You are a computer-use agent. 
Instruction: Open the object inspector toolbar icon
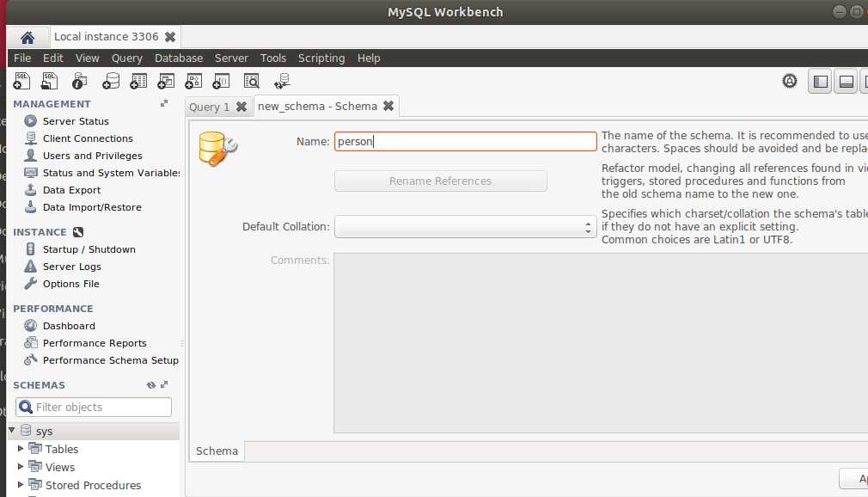click(x=79, y=81)
